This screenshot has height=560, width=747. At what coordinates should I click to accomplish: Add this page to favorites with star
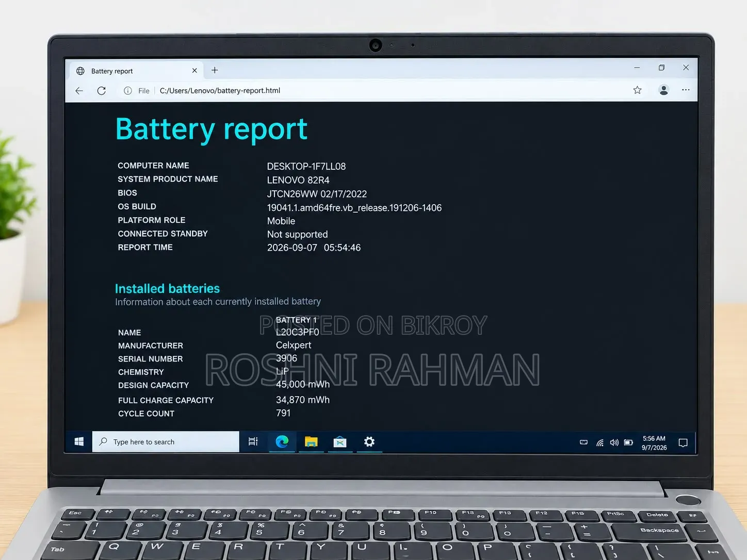tap(638, 90)
